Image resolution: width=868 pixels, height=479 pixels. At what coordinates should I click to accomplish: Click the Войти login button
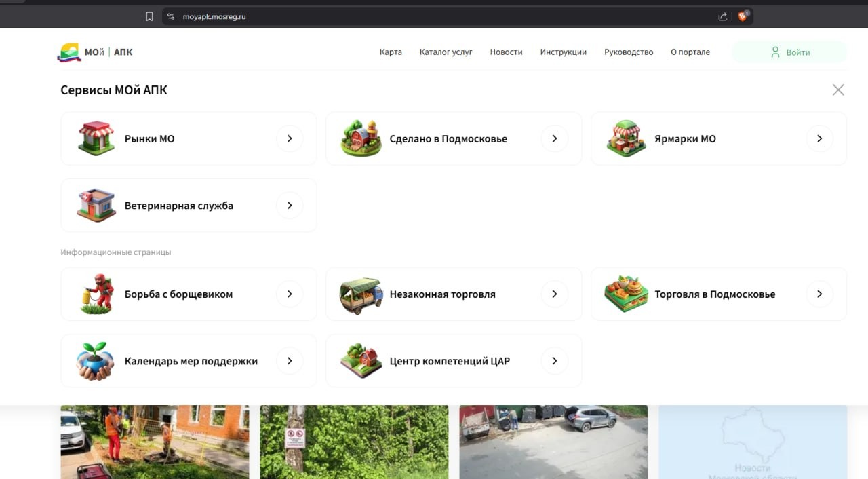click(x=789, y=52)
